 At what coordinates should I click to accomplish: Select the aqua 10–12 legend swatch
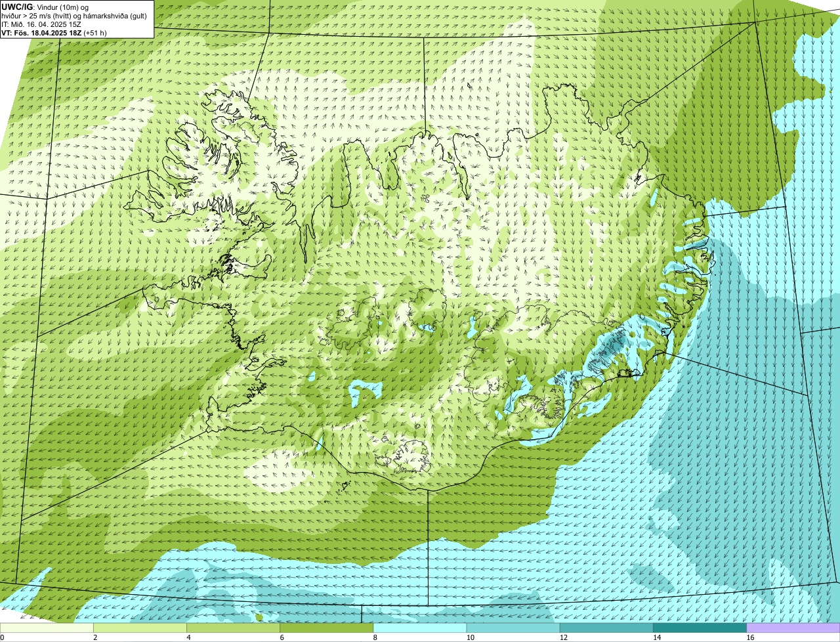pyautogui.click(x=514, y=628)
